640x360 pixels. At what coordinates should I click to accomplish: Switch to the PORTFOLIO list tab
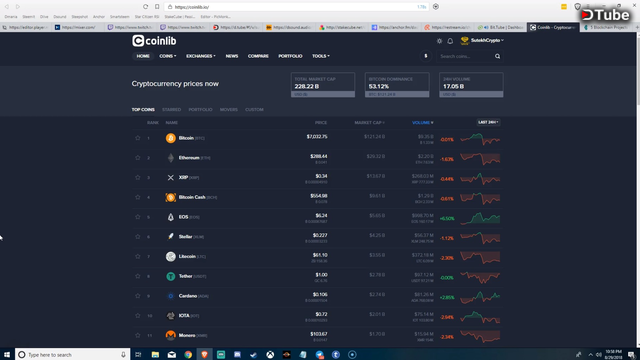[x=200, y=109]
